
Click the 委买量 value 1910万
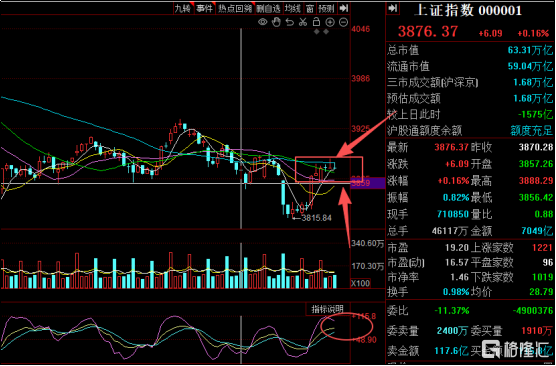coord(537,331)
